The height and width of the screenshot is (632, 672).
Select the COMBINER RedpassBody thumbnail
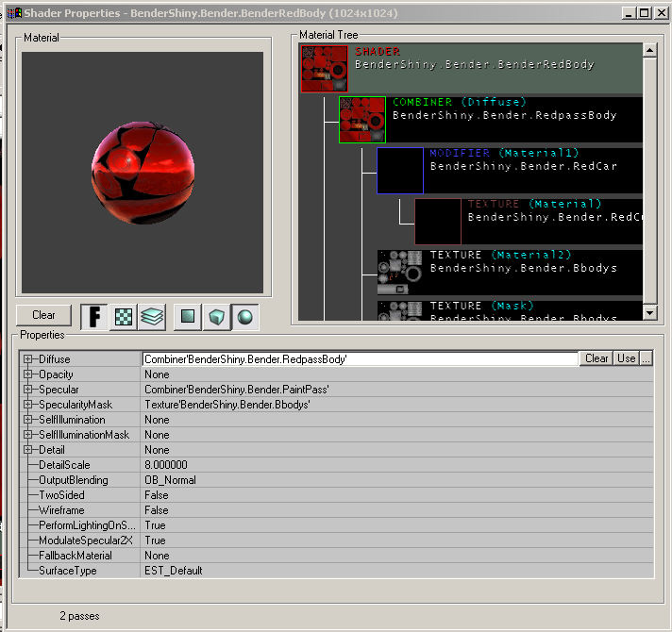[x=362, y=120]
